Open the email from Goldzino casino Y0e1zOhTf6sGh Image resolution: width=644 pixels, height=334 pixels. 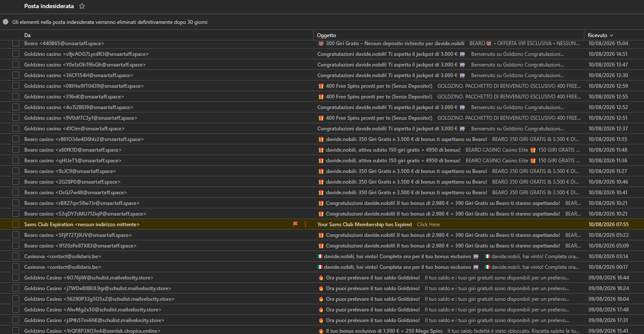point(322,65)
